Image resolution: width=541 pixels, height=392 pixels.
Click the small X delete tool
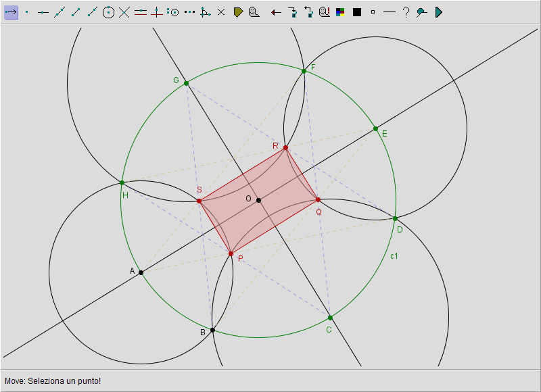(221, 12)
